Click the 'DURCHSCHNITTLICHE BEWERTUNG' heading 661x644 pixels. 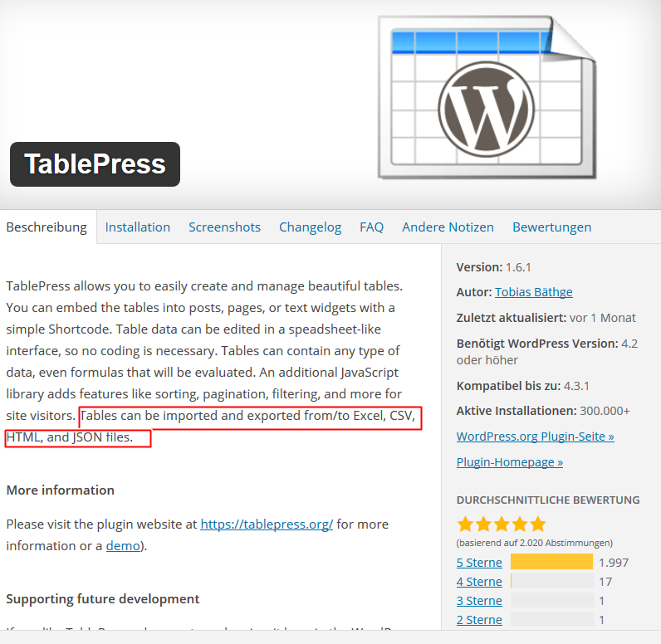point(548,500)
